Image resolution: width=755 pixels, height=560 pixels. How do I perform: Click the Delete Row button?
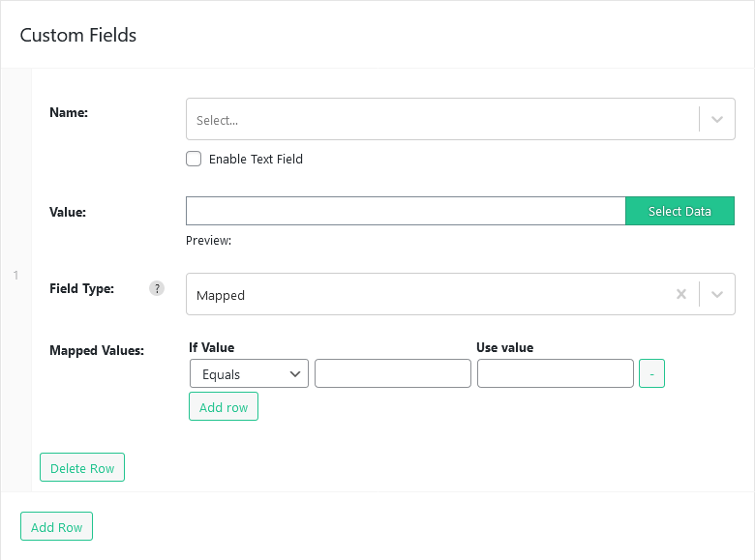click(x=82, y=467)
